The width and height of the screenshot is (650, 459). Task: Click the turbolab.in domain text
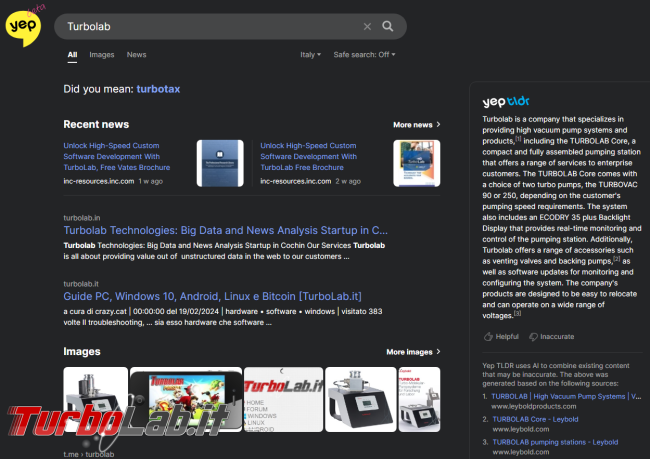82,218
